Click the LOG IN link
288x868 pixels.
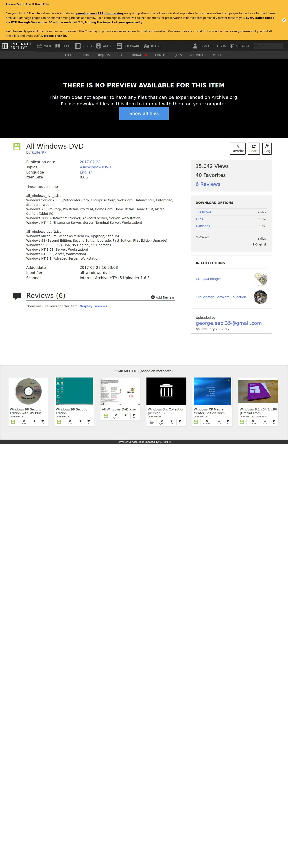click(221, 46)
